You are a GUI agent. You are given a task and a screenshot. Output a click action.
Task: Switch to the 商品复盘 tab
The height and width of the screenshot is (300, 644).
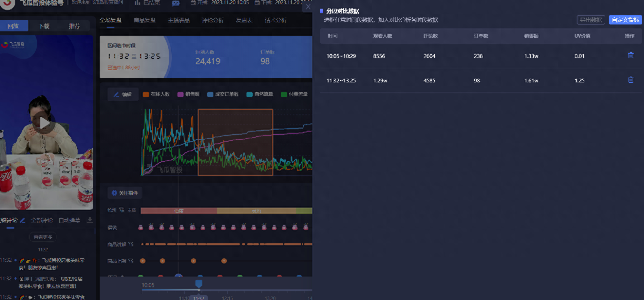145,20
